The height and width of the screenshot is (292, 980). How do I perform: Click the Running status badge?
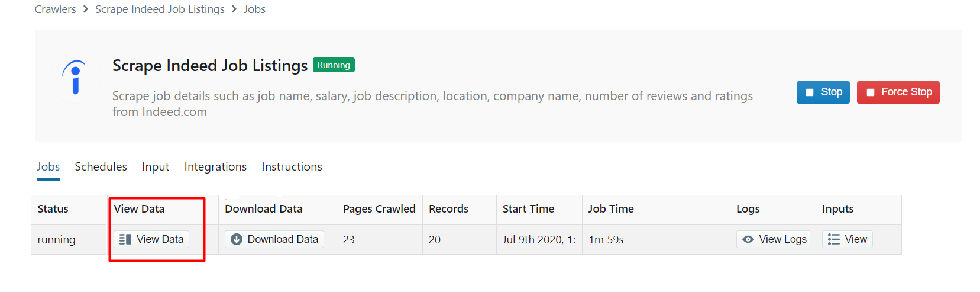click(334, 65)
